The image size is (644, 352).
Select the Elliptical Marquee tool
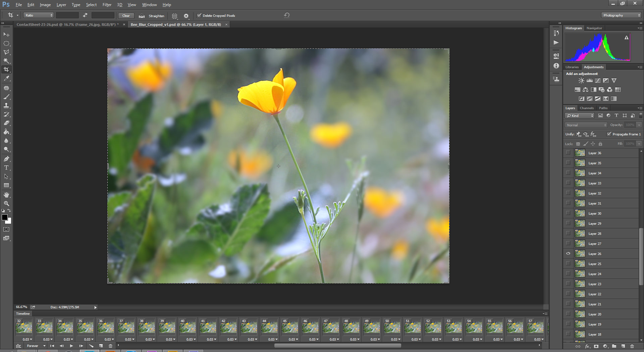[x=6, y=43]
